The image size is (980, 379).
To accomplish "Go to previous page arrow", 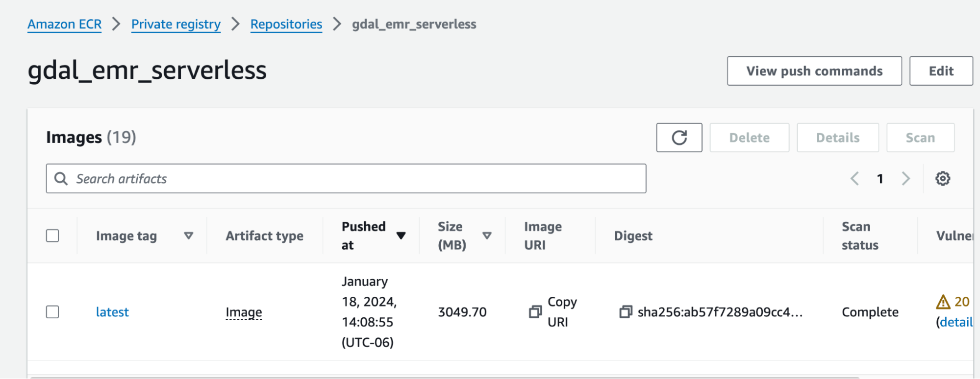I will pyautogui.click(x=854, y=179).
